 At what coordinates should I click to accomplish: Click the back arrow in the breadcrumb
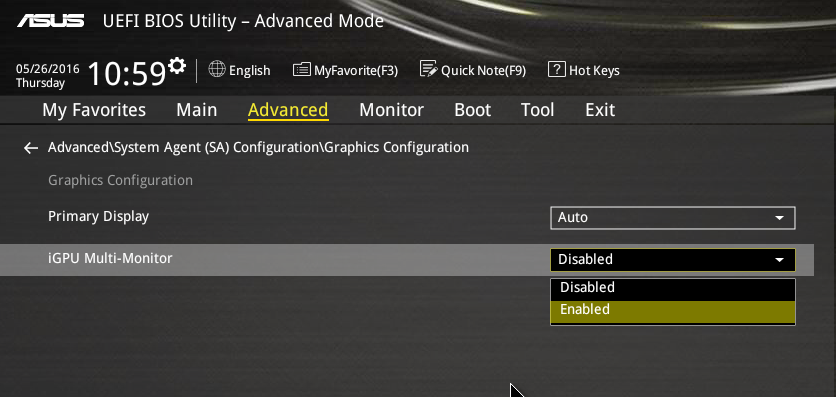[x=31, y=148]
